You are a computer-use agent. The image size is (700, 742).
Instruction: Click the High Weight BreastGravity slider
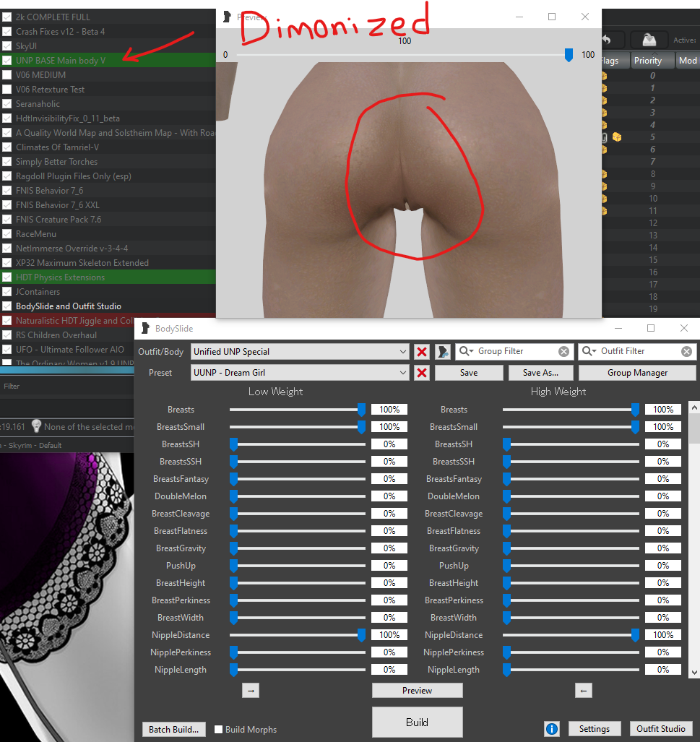[x=571, y=548]
